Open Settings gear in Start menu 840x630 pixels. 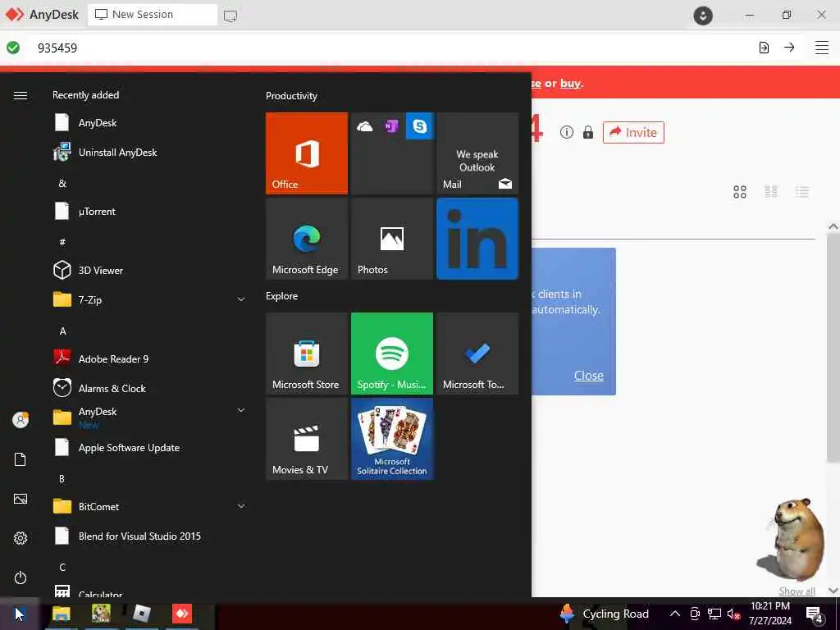coord(21,538)
